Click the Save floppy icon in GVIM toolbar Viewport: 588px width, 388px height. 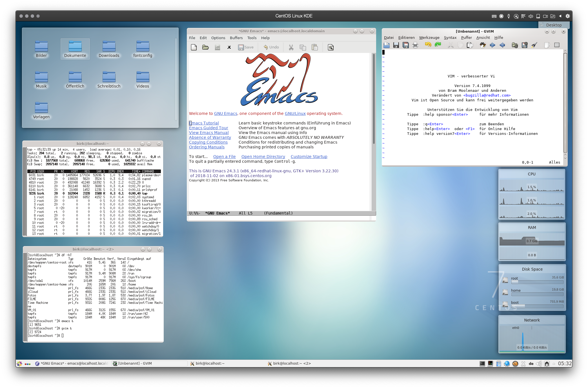tap(396, 45)
